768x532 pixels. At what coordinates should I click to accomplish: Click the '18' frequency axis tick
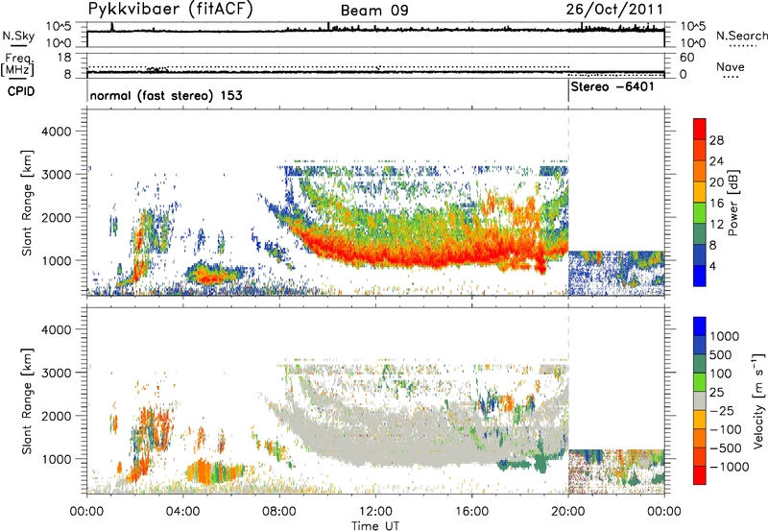tap(64, 58)
